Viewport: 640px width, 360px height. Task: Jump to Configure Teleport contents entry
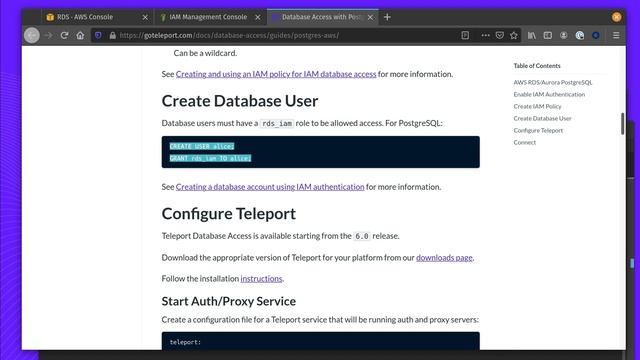tap(538, 130)
